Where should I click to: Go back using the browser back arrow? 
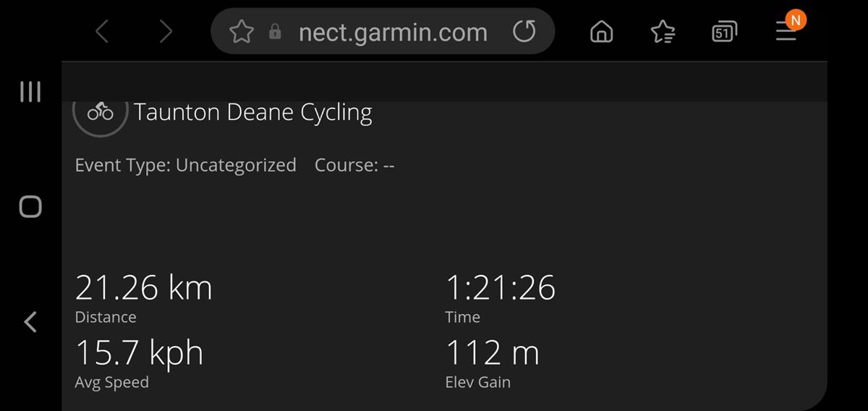click(102, 32)
